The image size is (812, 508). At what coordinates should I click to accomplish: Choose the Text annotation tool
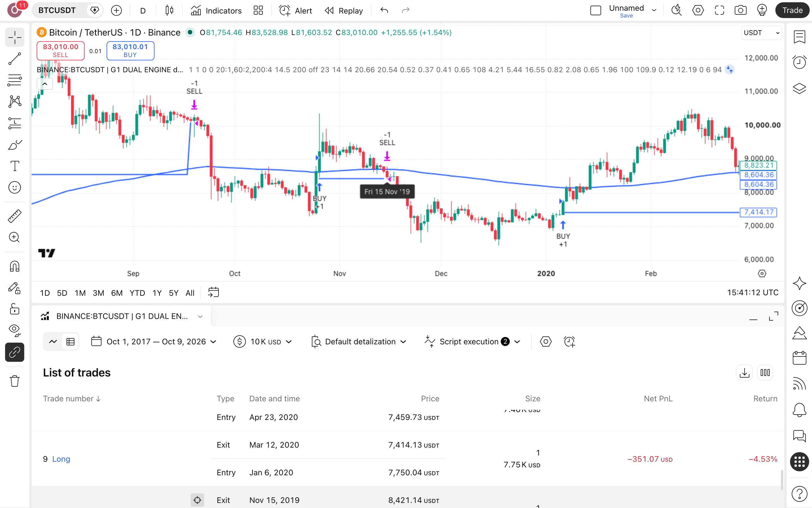pos(14,166)
